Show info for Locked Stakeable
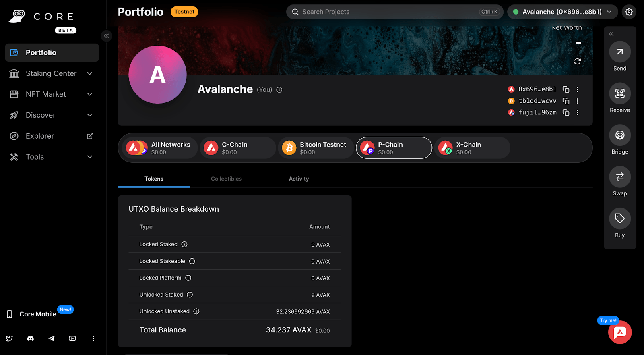The height and width of the screenshot is (355, 644). [192, 261]
